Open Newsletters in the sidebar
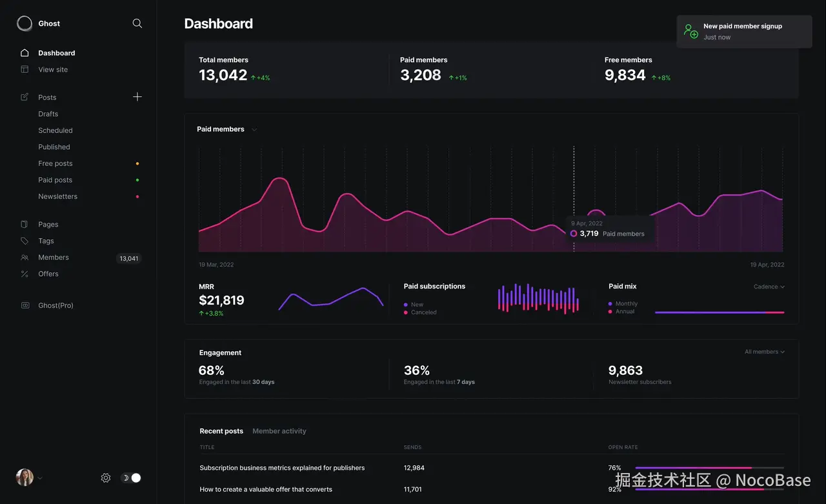Image resolution: width=826 pixels, height=504 pixels. [58, 197]
